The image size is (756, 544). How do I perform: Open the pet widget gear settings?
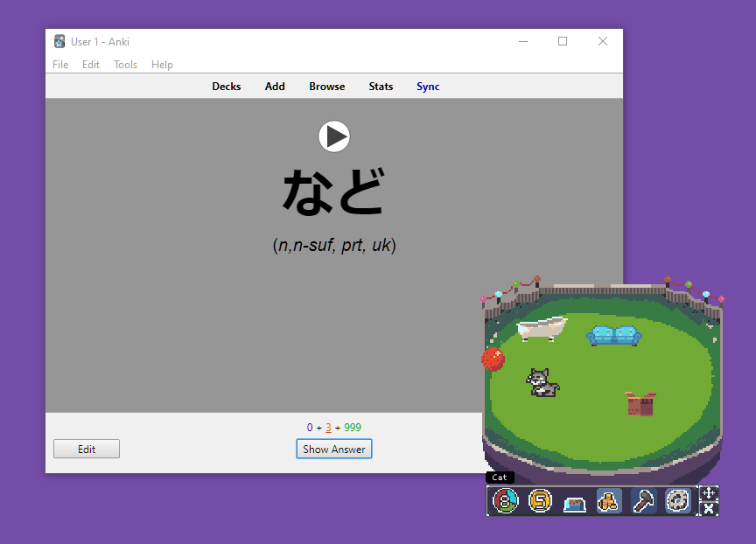coord(677,501)
